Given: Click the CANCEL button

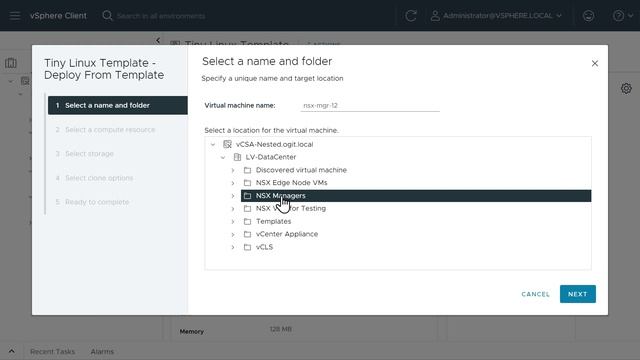Looking at the screenshot, I should pyautogui.click(x=535, y=294).
